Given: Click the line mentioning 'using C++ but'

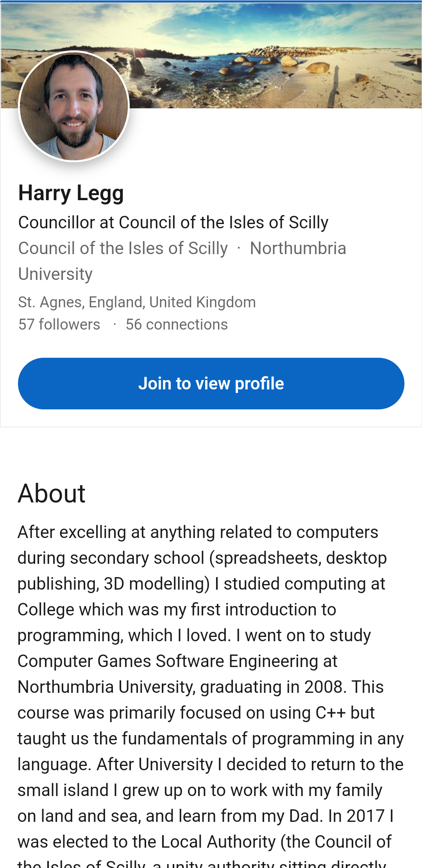Looking at the screenshot, I should [x=196, y=713].
